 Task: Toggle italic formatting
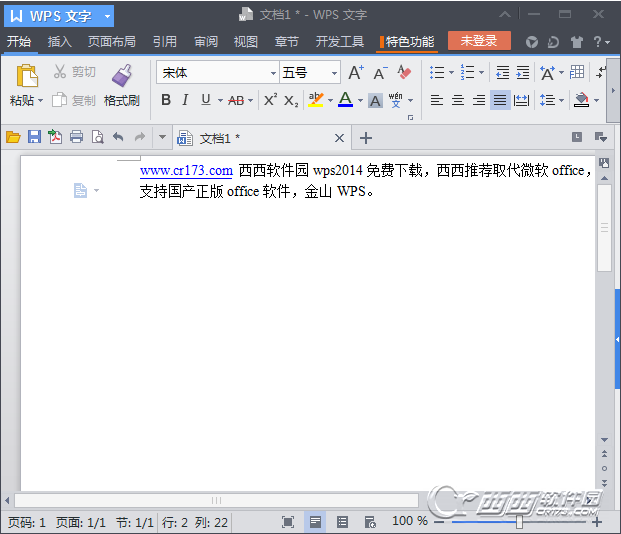click(x=185, y=100)
